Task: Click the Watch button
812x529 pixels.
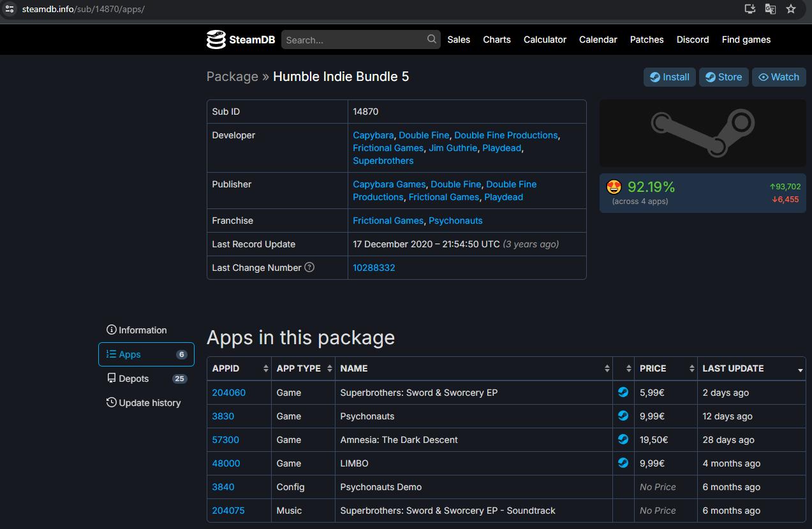Action: pos(778,77)
